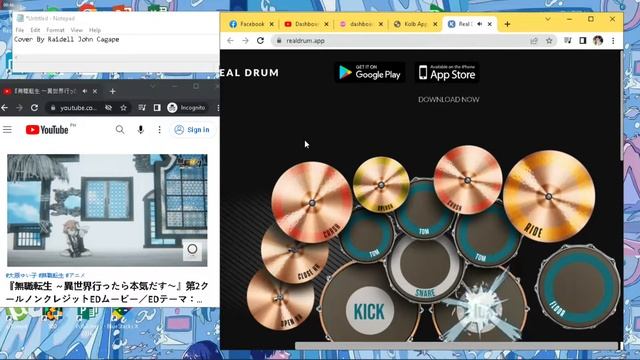Close the Real Drum tab
Image resolution: width=640 pixels, height=360 pixels.
coord(490,24)
